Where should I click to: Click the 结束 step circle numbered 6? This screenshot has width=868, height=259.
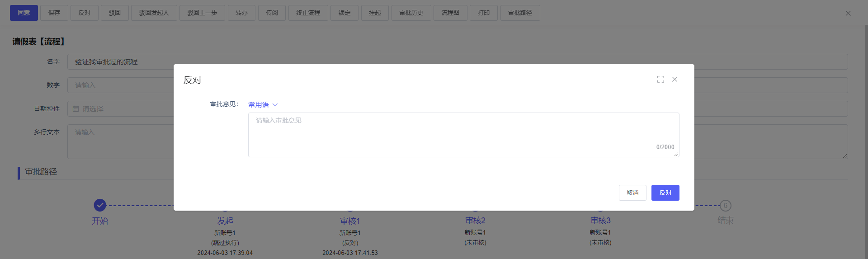point(725,206)
